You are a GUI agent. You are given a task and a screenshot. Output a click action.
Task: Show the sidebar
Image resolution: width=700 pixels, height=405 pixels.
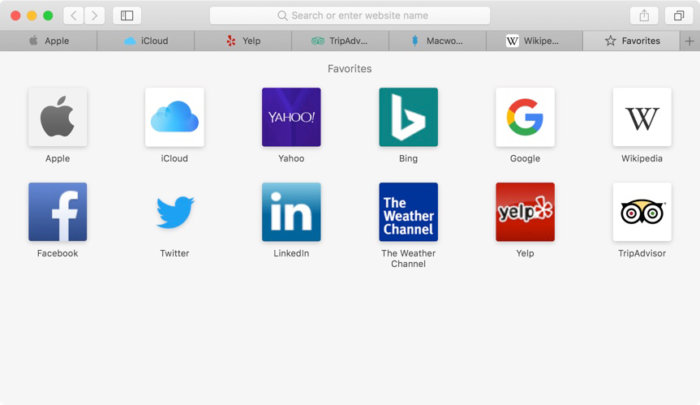click(x=127, y=16)
